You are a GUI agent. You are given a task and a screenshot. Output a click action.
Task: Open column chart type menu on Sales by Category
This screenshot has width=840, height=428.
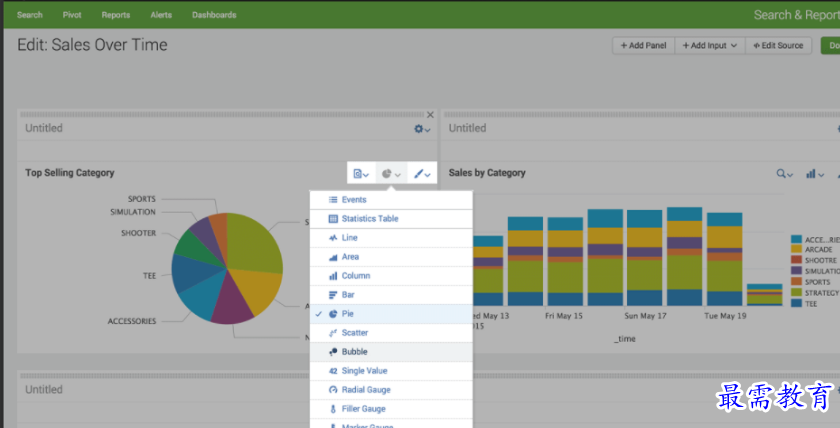point(815,173)
